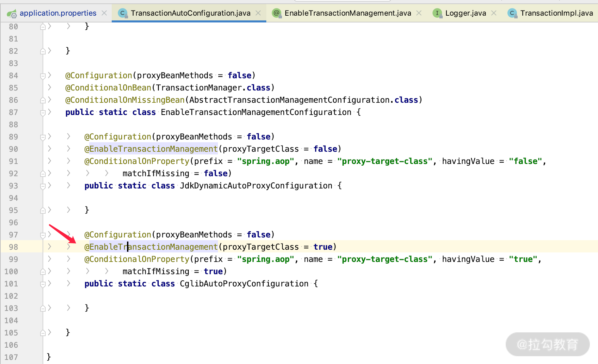Switch to application.properties tab

58,13
